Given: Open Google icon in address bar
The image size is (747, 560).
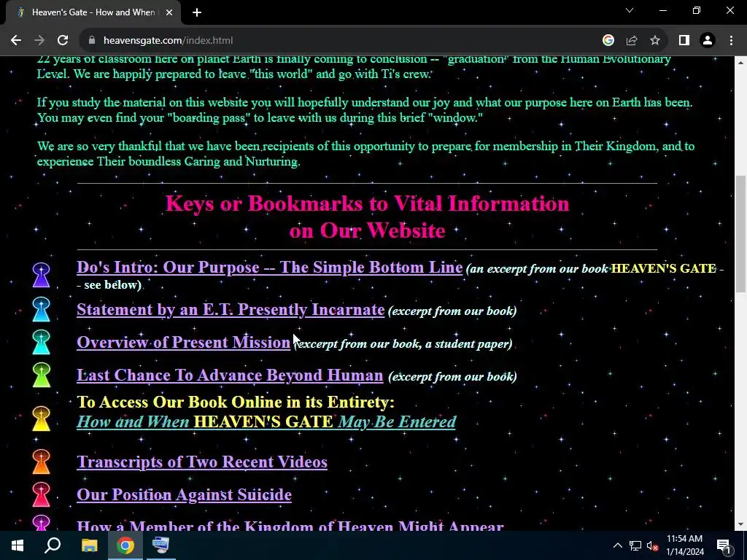Looking at the screenshot, I should [608, 41].
